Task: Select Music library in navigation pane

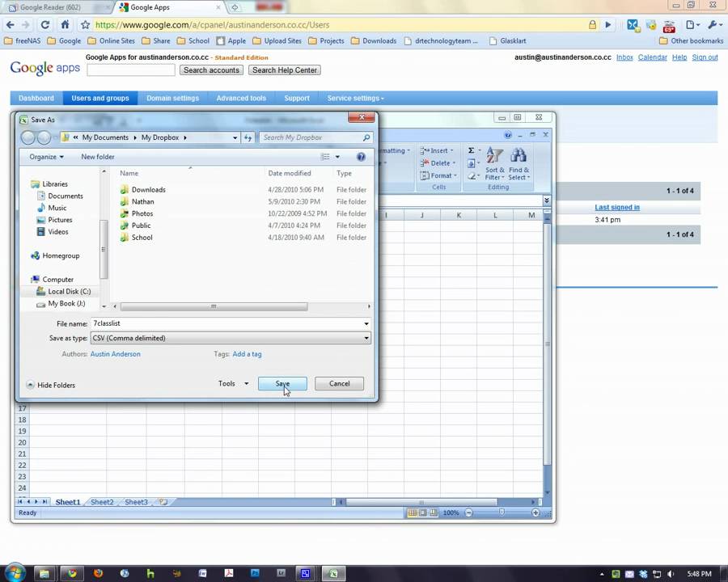Action: point(57,208)
